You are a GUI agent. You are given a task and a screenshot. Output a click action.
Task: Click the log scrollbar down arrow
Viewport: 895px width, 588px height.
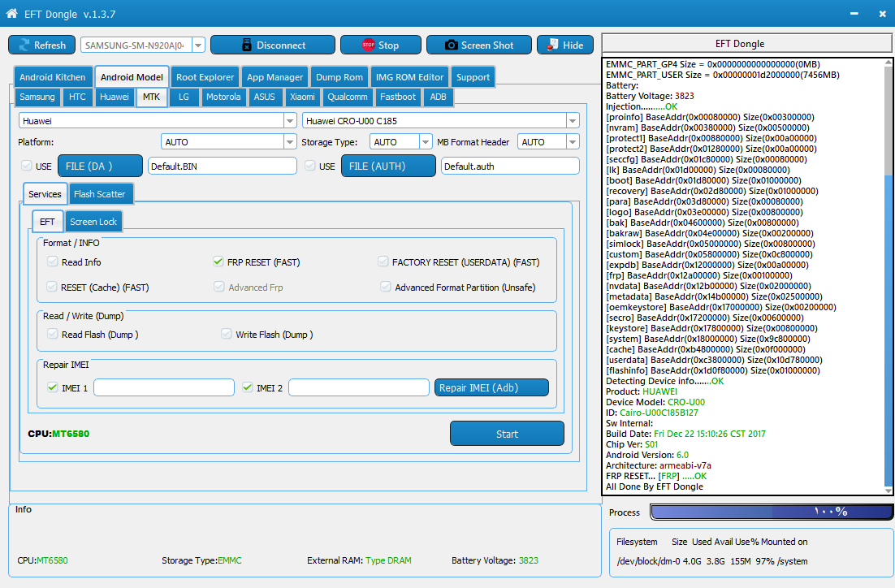889,491
